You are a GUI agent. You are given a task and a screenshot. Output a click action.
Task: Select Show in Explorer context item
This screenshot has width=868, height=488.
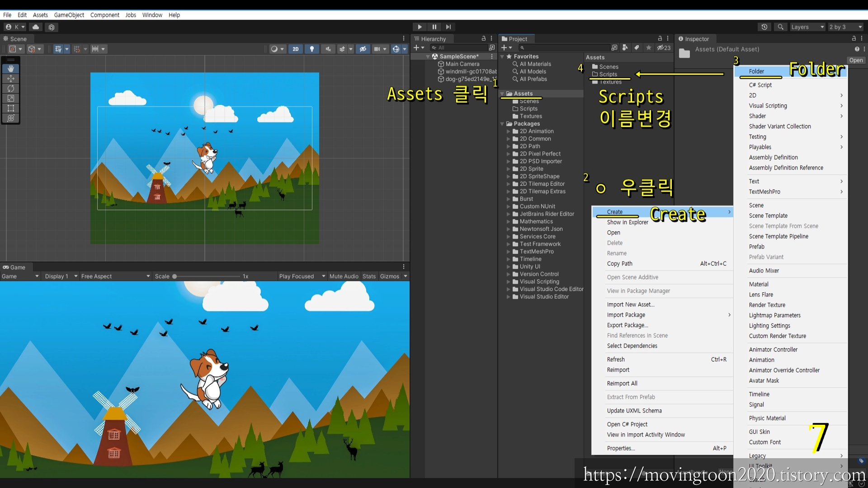[662, 222]
